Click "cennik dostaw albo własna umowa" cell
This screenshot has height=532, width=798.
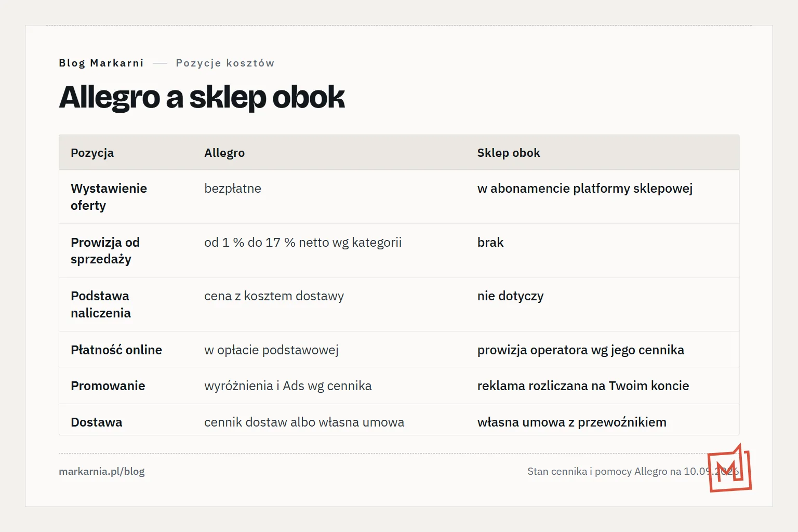pyautogui.click(x=304, y=422)
